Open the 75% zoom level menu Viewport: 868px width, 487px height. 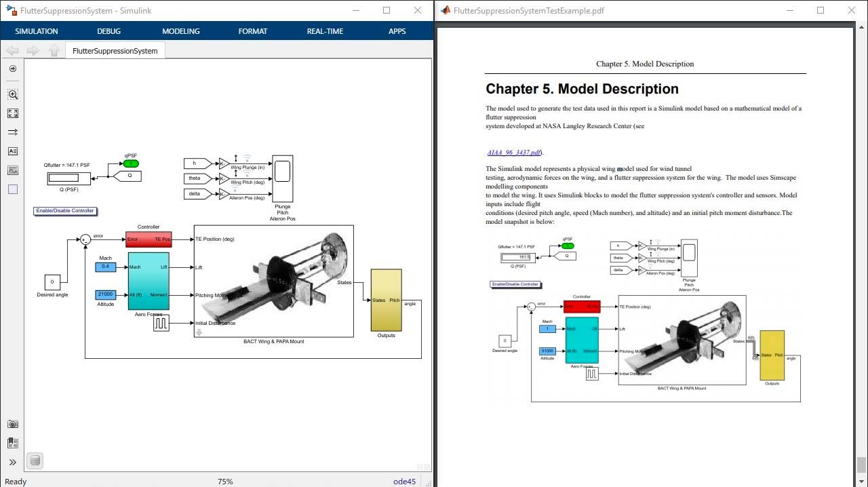point(224,482)
